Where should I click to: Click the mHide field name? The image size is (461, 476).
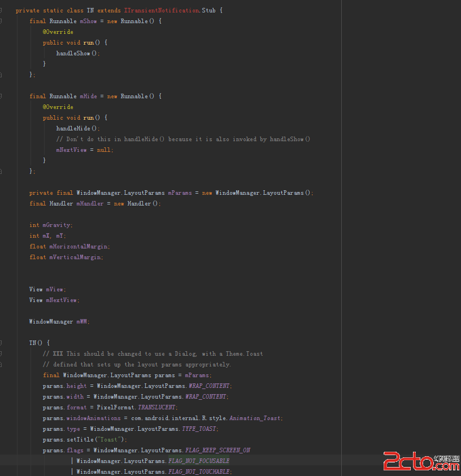tap(88, 96)
